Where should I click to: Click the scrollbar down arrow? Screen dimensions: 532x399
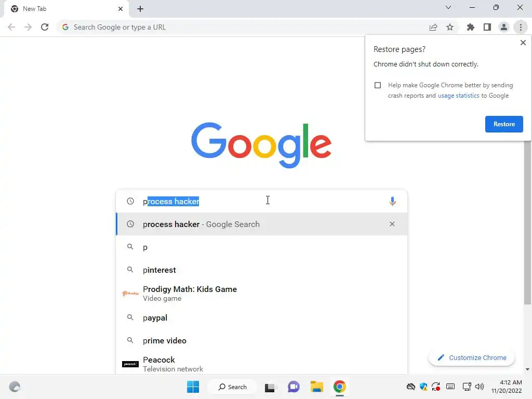[x=527, y=369]
